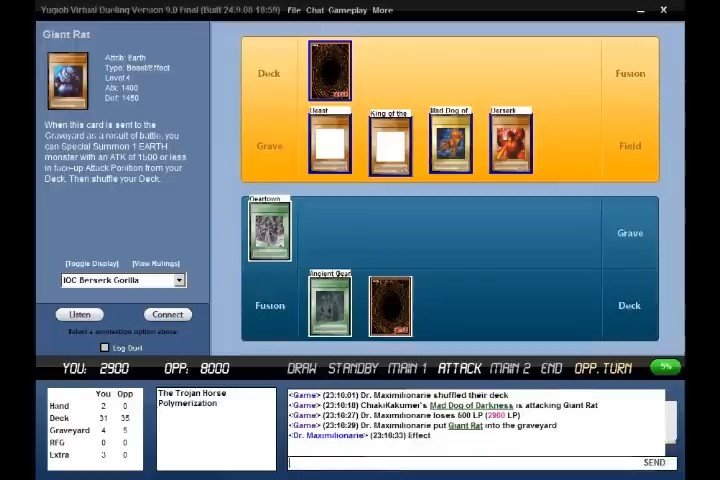Switch to Main 1 phase
The image size is (720, 480).
[x=407, y=368]
